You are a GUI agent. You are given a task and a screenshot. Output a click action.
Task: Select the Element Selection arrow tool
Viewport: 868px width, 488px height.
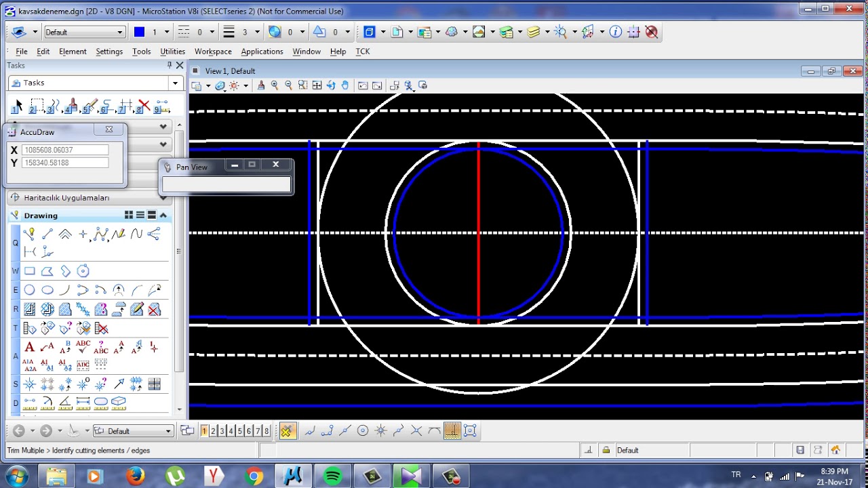[18, 106]
